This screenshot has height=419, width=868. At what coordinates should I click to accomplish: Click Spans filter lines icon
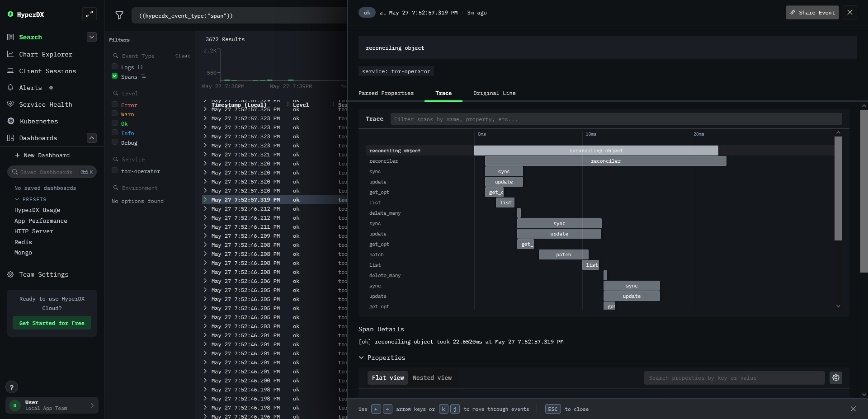pyautogui.click(x=143, y=76)
